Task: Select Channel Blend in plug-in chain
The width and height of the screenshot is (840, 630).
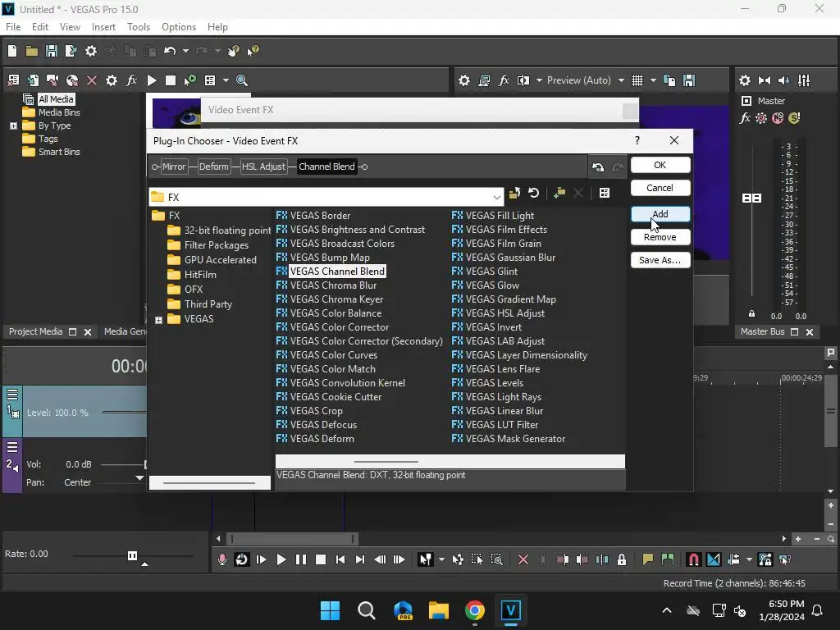Action: point(326,167)
